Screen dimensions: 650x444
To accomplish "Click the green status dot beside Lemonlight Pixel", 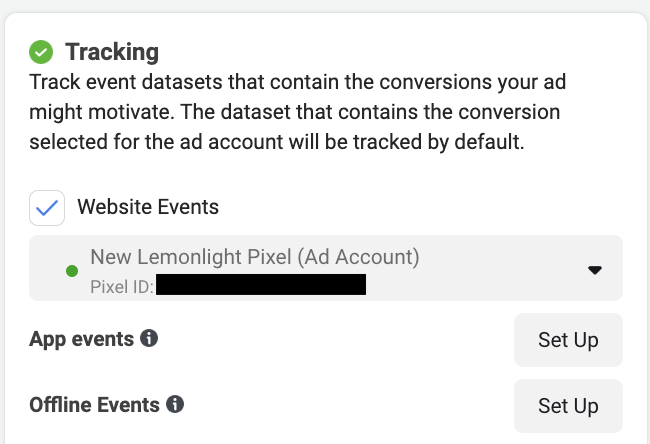I will click(x=71, y=271).
